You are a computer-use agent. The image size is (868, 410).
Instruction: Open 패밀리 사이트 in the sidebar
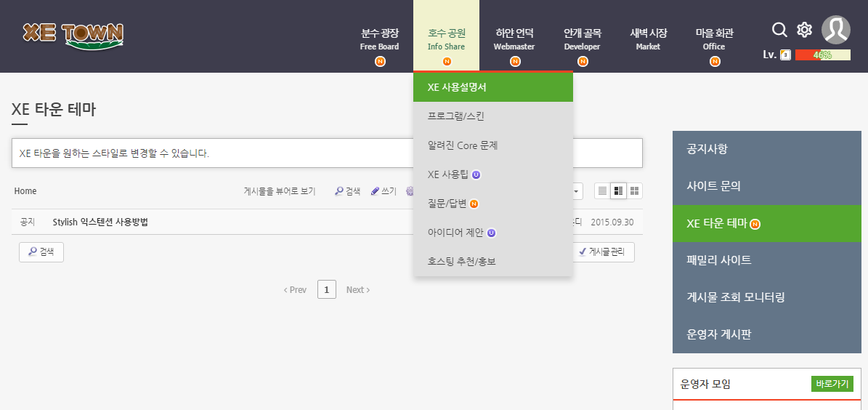(767, 260)
